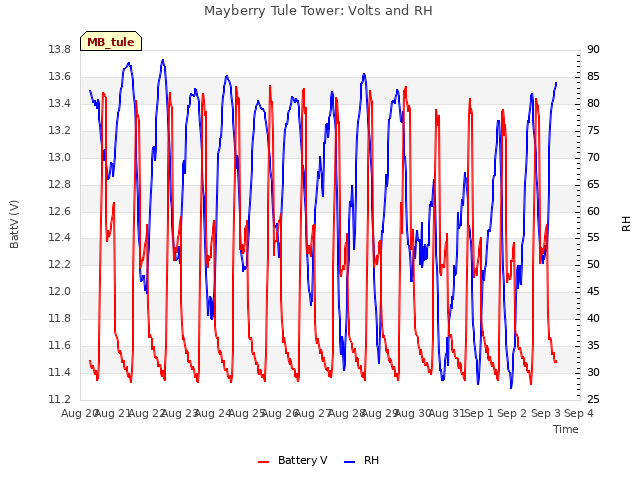Click the 'BattV (V)' left axis title
Image resolution: width=640 pixels, height=480 pixels.
tap(14, 224)
